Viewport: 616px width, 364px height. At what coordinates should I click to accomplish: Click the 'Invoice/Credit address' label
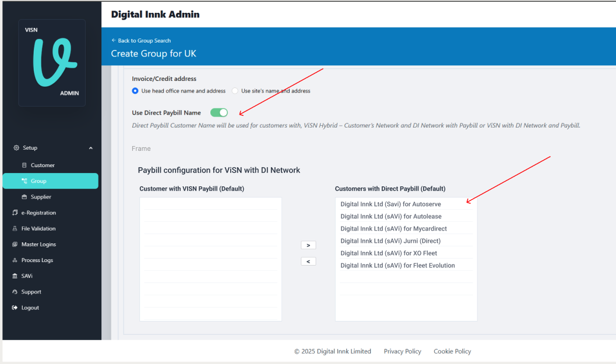(x=164, y=79)
